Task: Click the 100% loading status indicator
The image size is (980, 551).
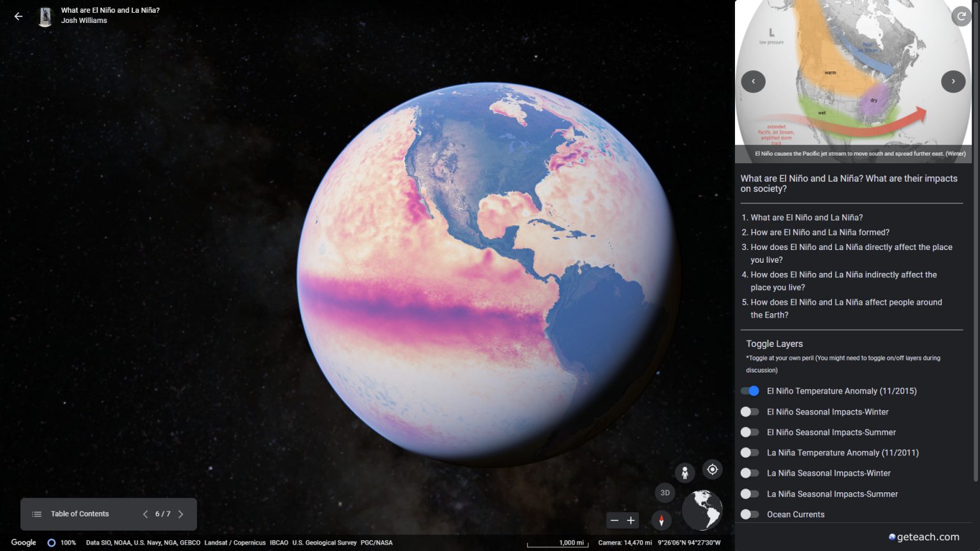Action: click(x=62, y=543)
